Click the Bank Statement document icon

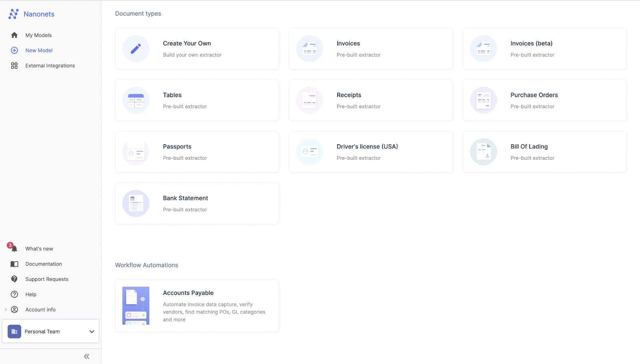coord(136,203)
